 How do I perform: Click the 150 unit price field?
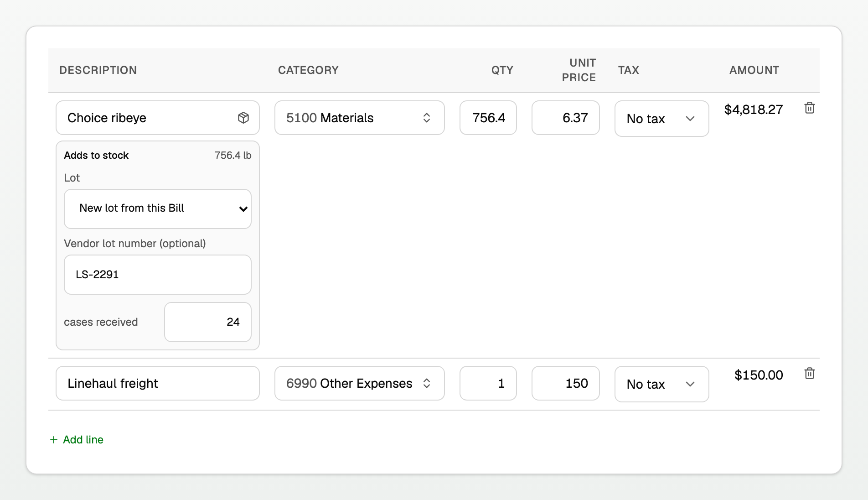click(566, 383)
